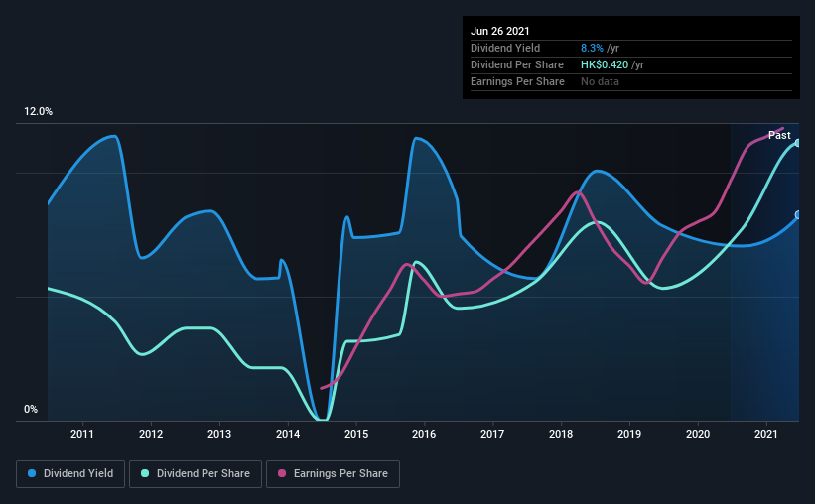The width and height of the screenshot is (815, 504).
Task: Click the HK$0.420 dividend per share value
Action: (605, 64)
